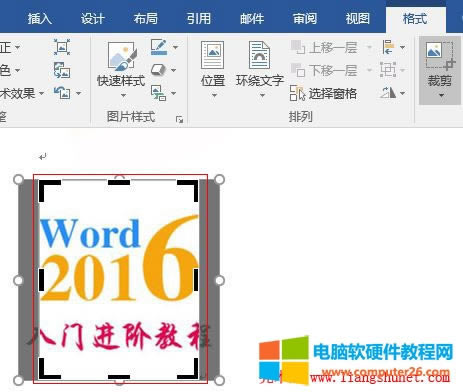Click the top-right round sizing handle
This screenshot has width=463, height=392.
219,180
